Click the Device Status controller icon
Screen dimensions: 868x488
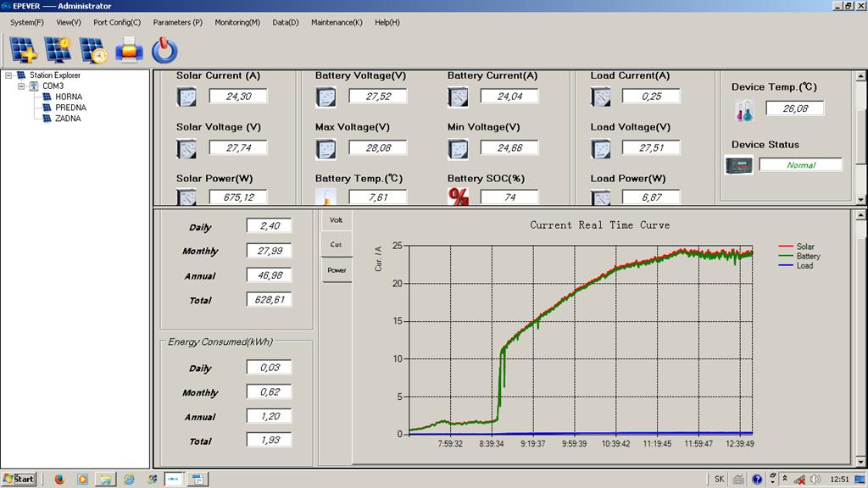click(x=738, y=165)
